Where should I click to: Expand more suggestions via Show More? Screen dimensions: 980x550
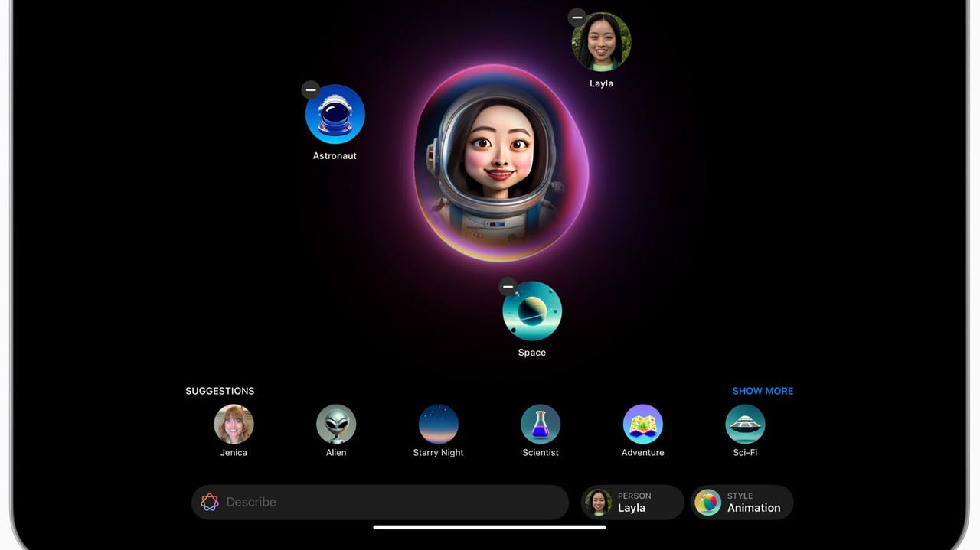coord(763,390)
